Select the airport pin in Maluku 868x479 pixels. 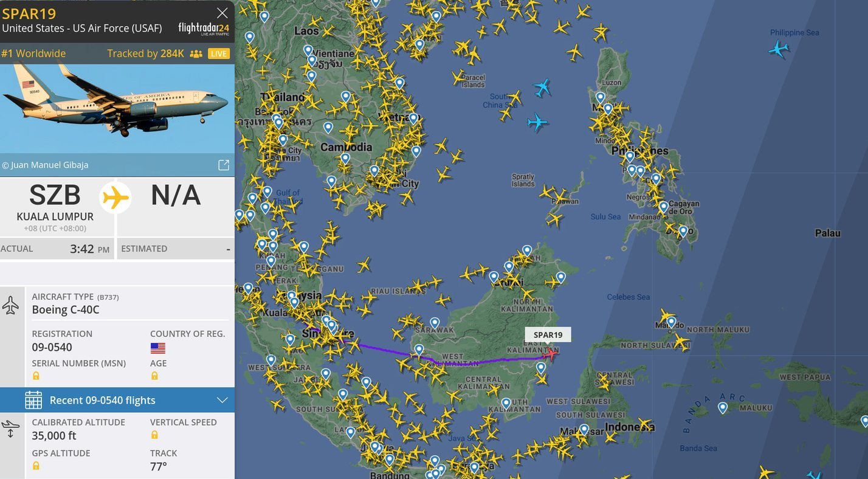723,408
